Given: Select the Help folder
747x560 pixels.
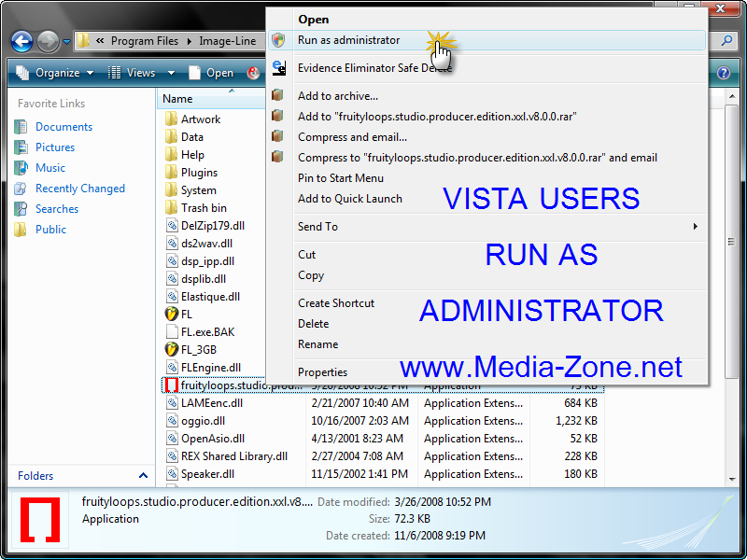Looking at the screenshot, I should (x=192, y=155).
